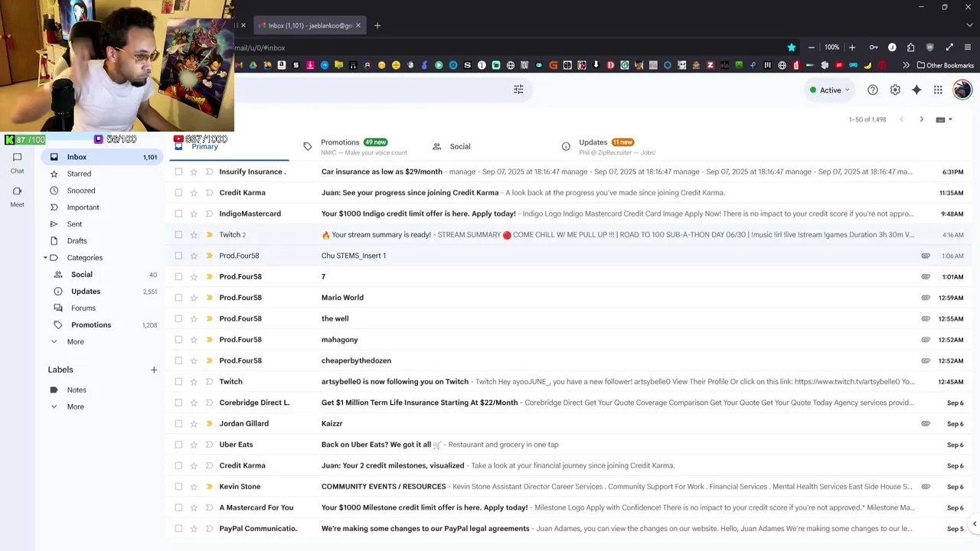Open input tools dropdown arrow

point(950,119)
